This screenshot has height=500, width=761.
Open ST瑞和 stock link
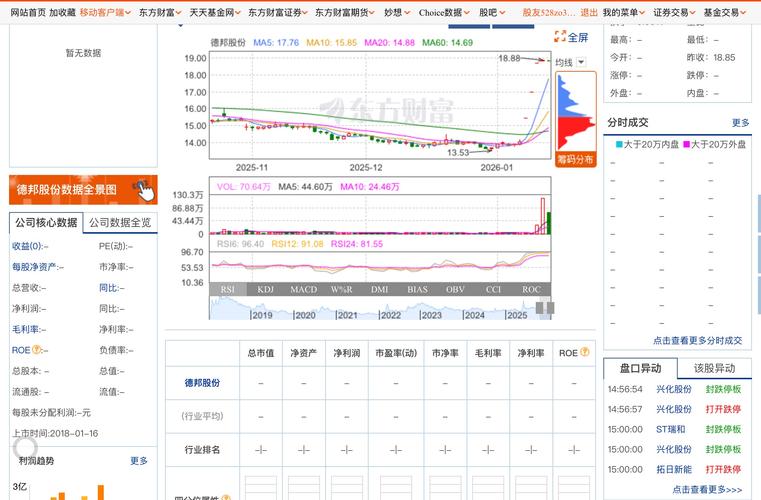tap(671, 429)
